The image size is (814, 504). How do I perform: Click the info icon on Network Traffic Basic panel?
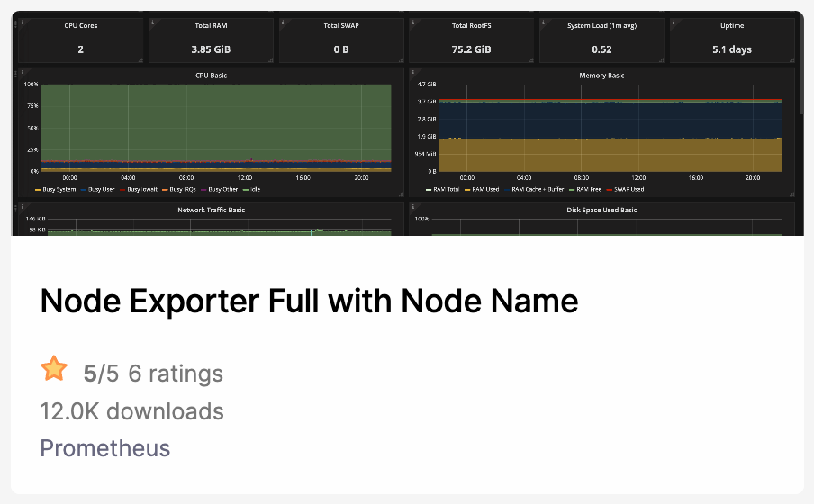[x=22, y=207]
